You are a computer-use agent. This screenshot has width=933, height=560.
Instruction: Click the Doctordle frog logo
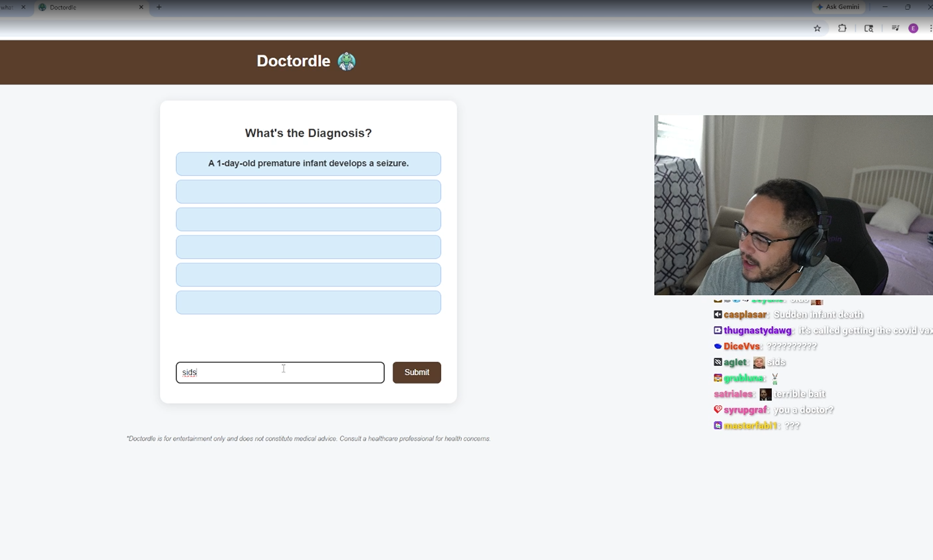[x=346, y=61]
